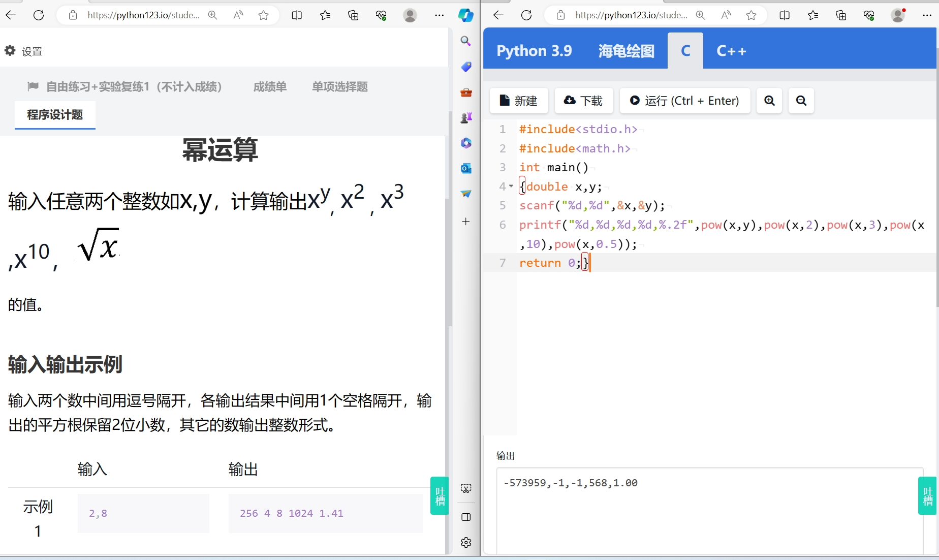The width and height of the screenshot is (939, 560).
Task: Open 单项选择题 tab
Action: click(x=340, y=87)
